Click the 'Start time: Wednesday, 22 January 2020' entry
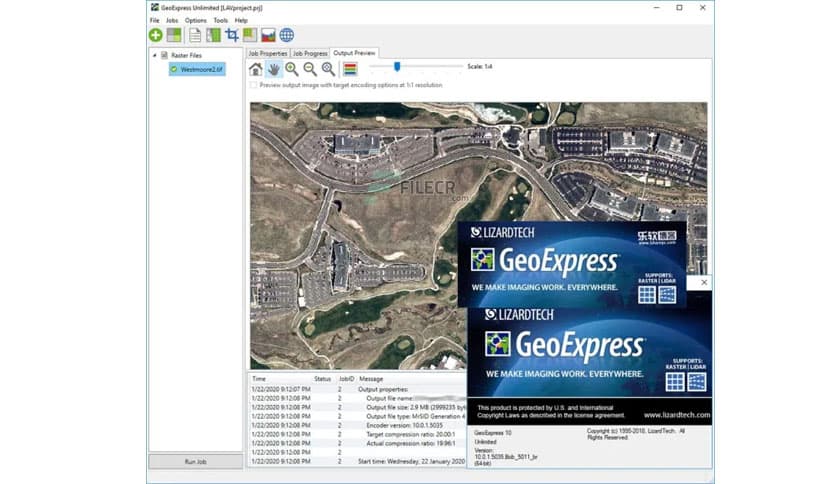The height and width of the screenshot is (484, 836). coord(411,461)
